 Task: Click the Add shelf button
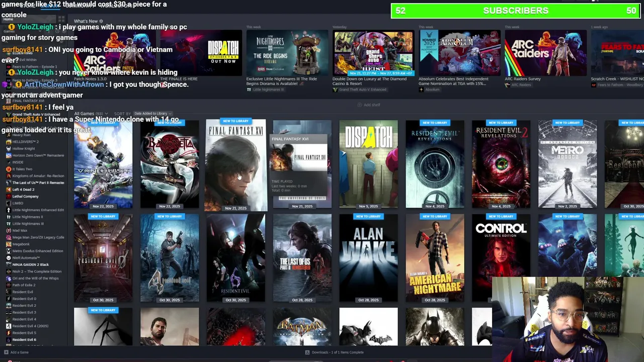click(x=369, y=105)
